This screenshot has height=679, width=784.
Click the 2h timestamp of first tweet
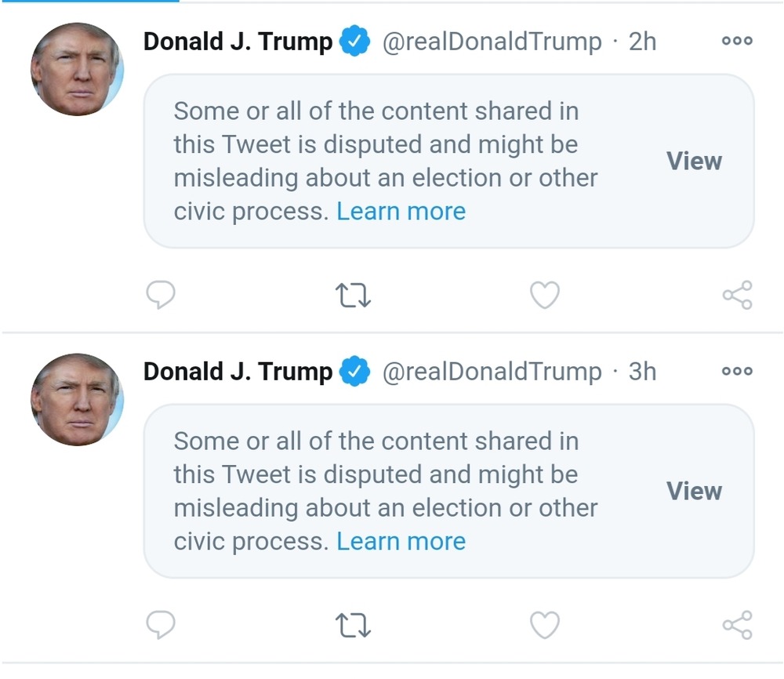[642, 42]
